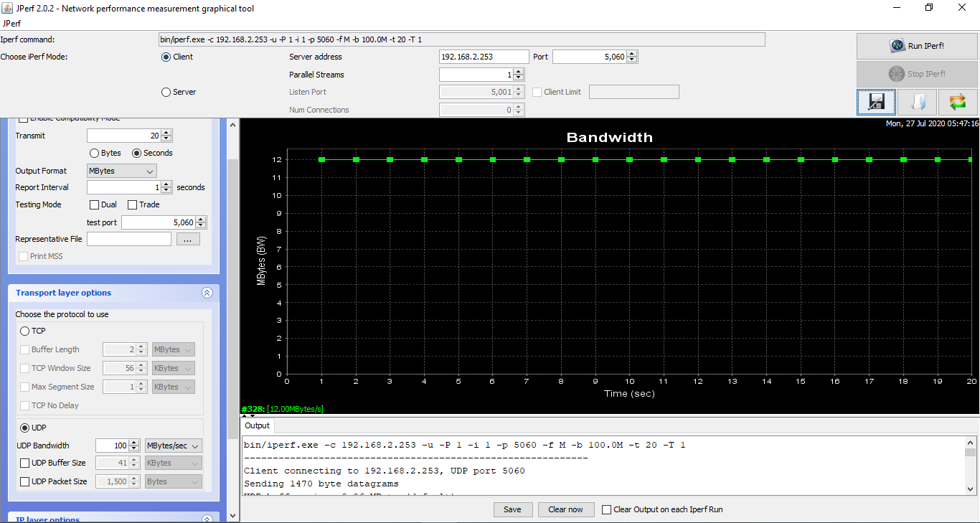This screenshot has height=523, width=980.
Task: Click the restore defaults arrows icon
Action: [957, 102]
